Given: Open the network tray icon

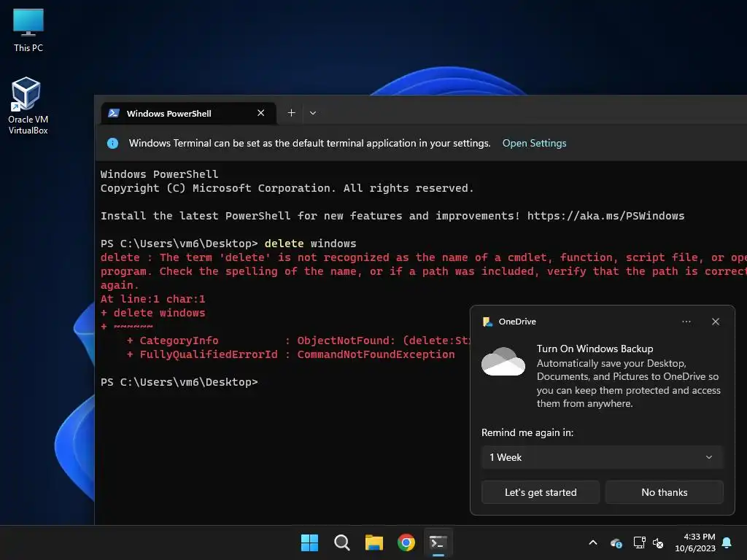Looking at the screenshot, I should 639,542.
